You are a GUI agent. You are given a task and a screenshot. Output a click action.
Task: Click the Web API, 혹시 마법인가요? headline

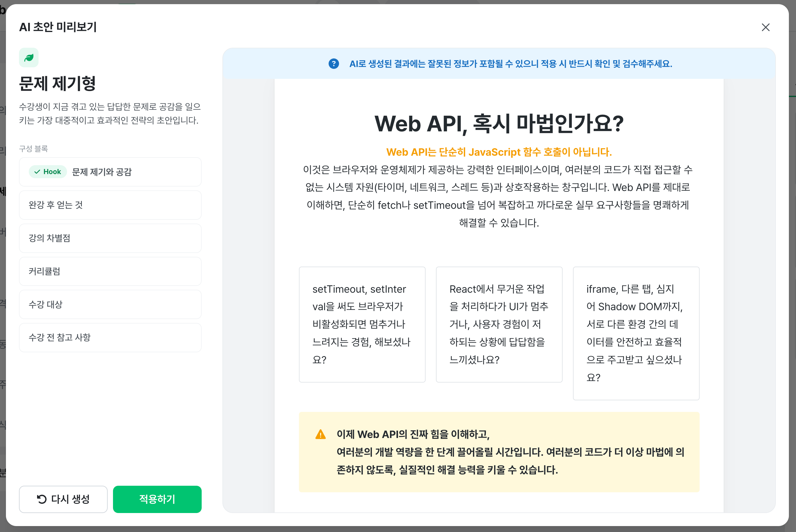tap(499, 123)
